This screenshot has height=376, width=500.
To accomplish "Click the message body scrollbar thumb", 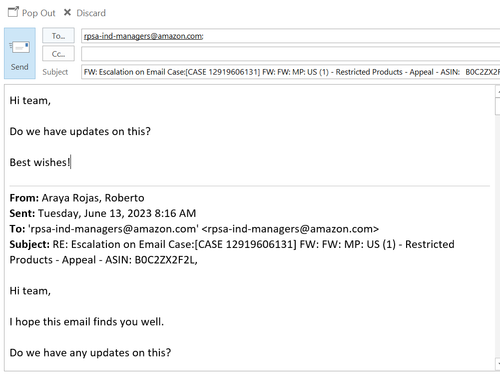I will click(x=498, y=106).
